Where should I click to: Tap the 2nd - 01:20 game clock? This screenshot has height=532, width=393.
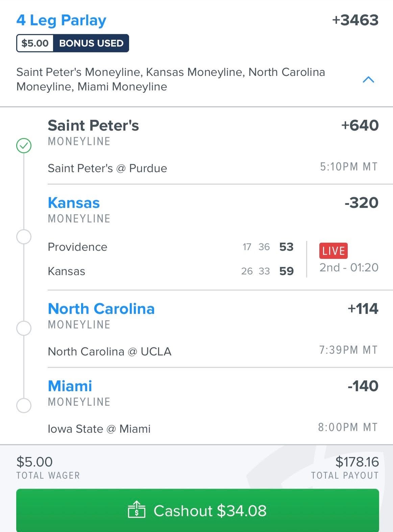pyautogui.click(x=349, y=267)
